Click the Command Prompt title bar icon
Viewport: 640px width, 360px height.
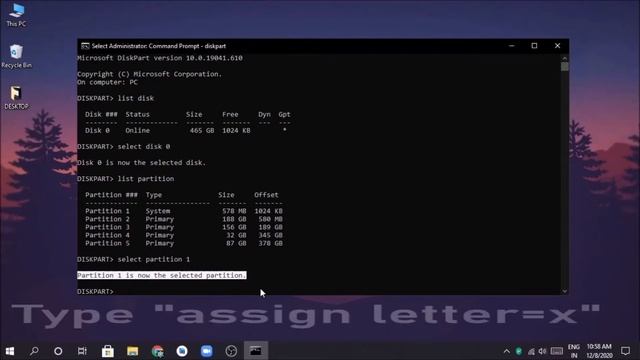[x=85, y=46]
